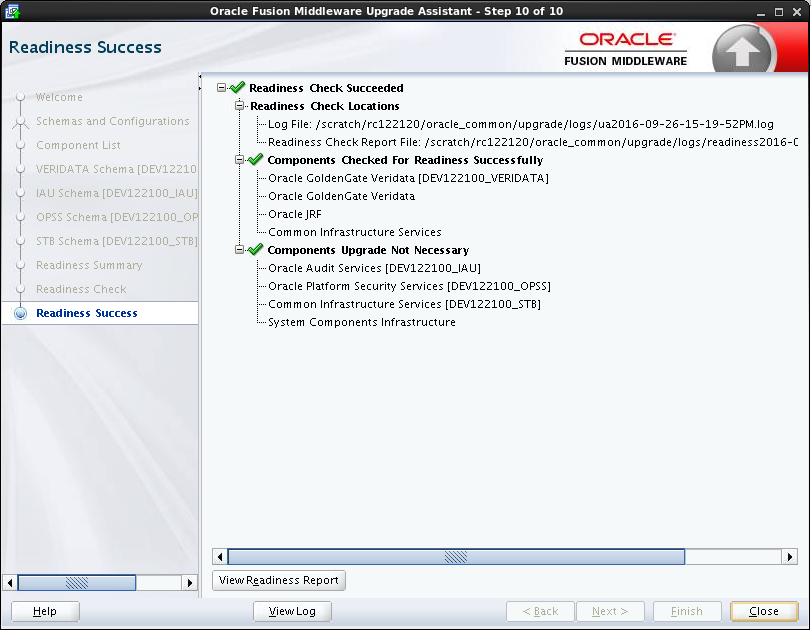The image size is (811, 630).
Task: Select the Oracle JRF row
Action: 295,214
